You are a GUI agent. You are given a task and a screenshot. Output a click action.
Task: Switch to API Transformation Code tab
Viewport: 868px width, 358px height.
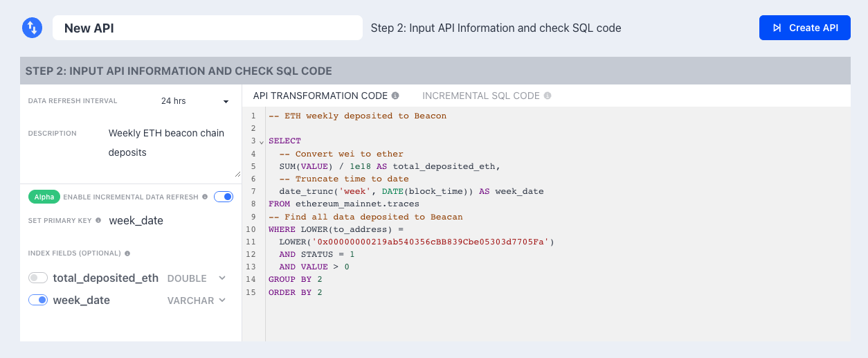pos(320,96)
